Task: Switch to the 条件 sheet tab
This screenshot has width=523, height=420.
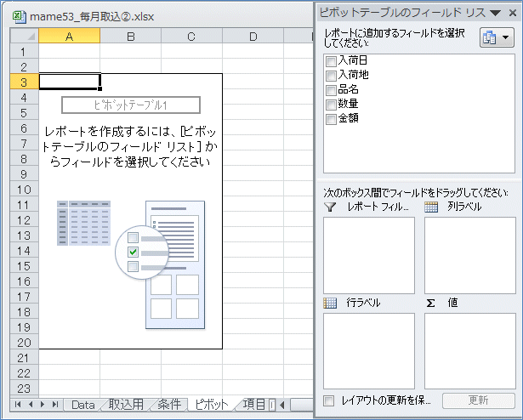Action: tap(169, 405)
